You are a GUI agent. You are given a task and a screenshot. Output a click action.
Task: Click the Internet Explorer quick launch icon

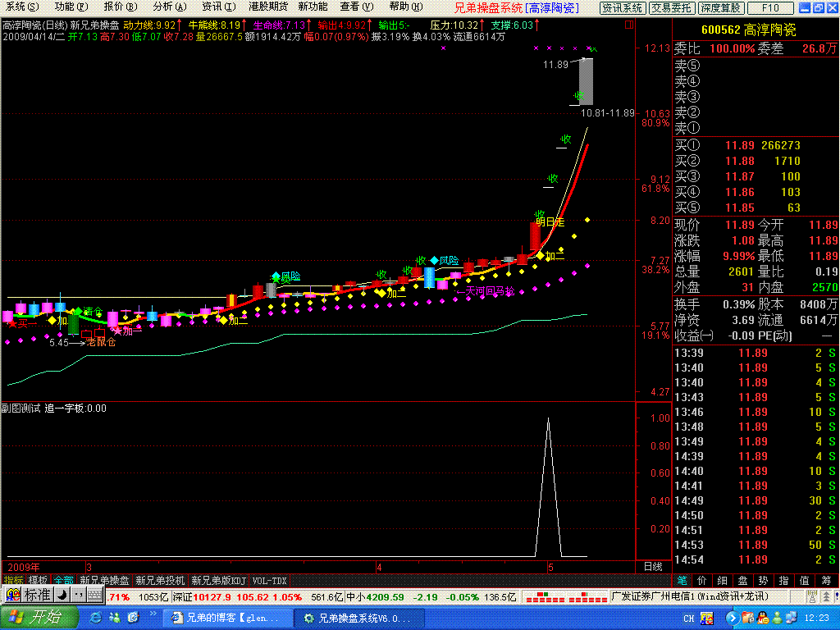(x=96, y=617)
